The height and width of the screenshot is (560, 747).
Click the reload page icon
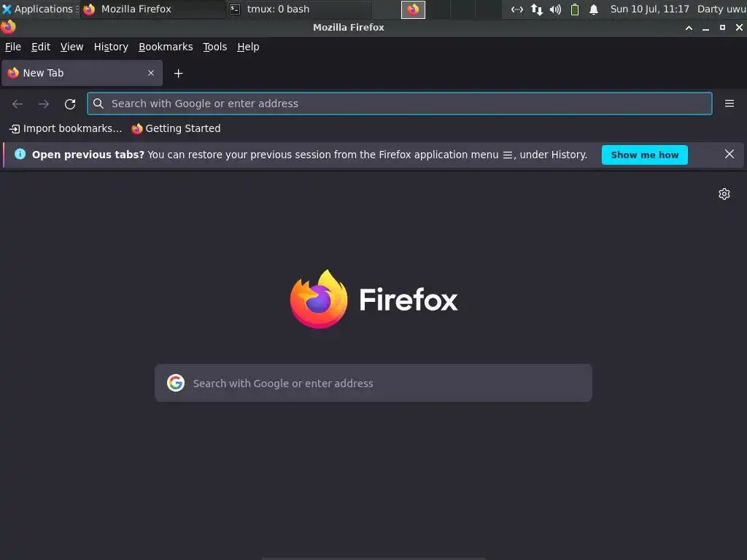tap(70, 104)
